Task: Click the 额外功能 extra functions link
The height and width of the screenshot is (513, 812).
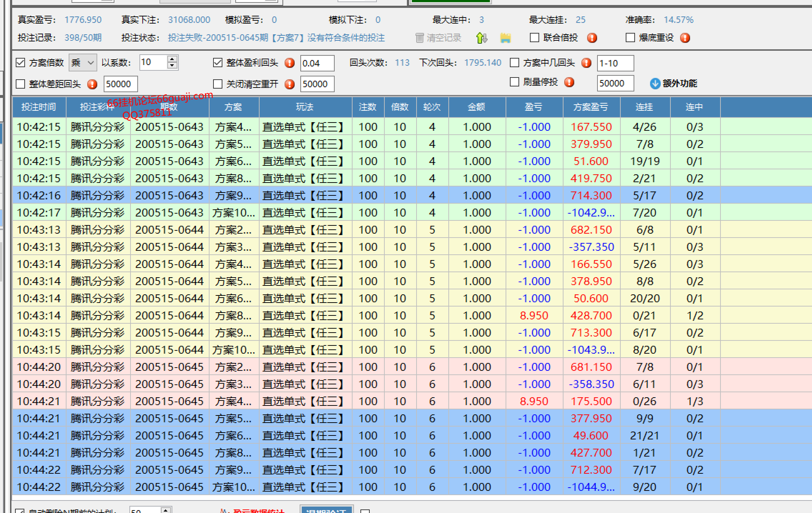Action: click(x=680, y=83)
